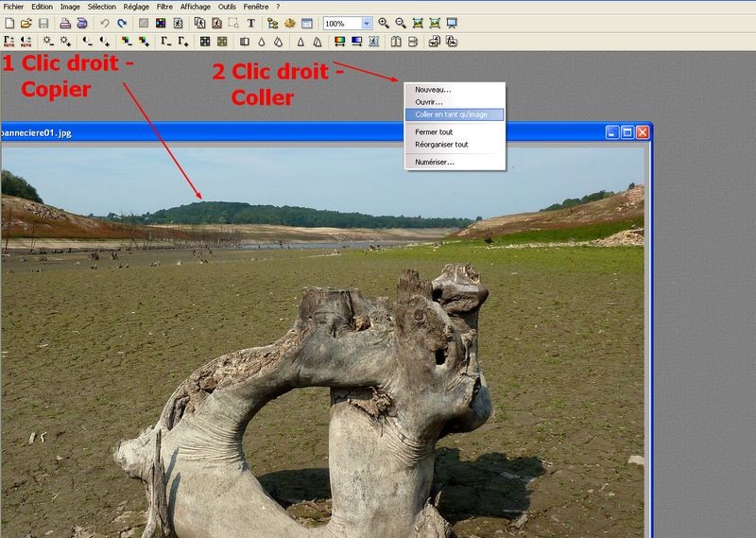This screenshot has height=538, width=756.
Task: Choose 'Coller en tant qu'image' in context menu
Action: 451,114
